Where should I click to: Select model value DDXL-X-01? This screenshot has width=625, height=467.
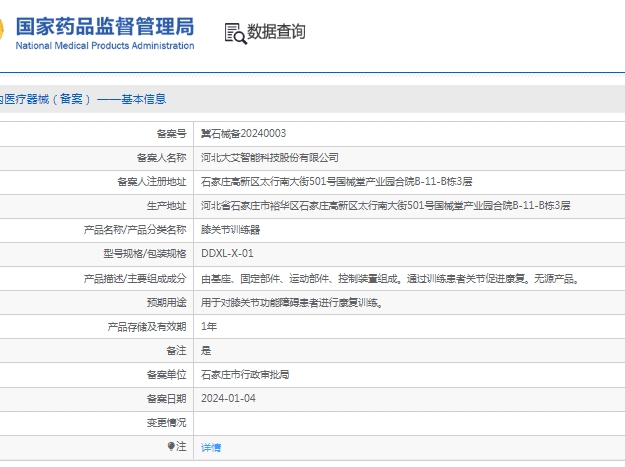point(227,253)
